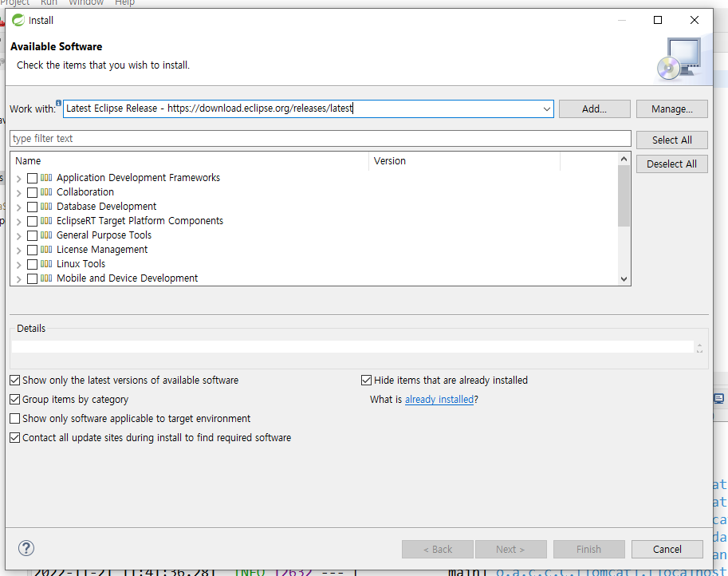Click the software list scroll down arrow
Image resolution: width=728 pixels, height=576 pixels.
(624, 278)
